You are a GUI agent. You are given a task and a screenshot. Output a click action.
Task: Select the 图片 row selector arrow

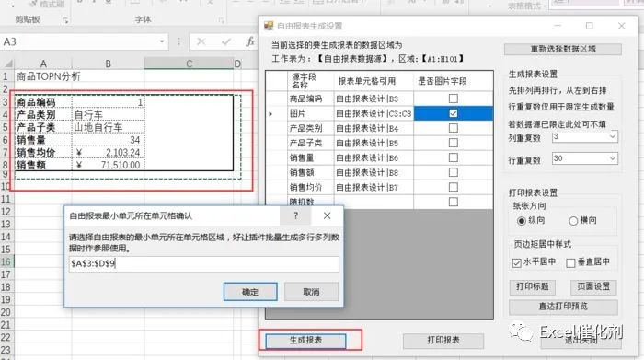coord(276,113)
